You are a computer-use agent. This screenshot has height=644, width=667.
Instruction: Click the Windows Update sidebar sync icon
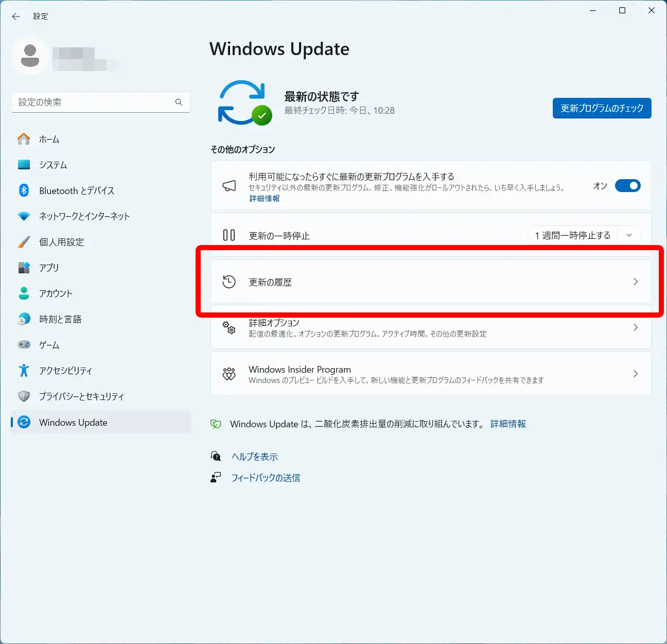click(x=24, y=422)
